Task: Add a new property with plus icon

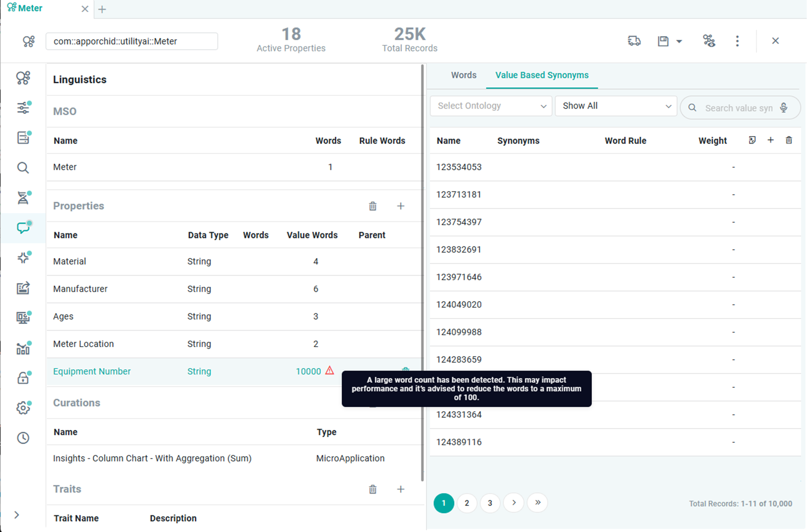Action: 400,206
